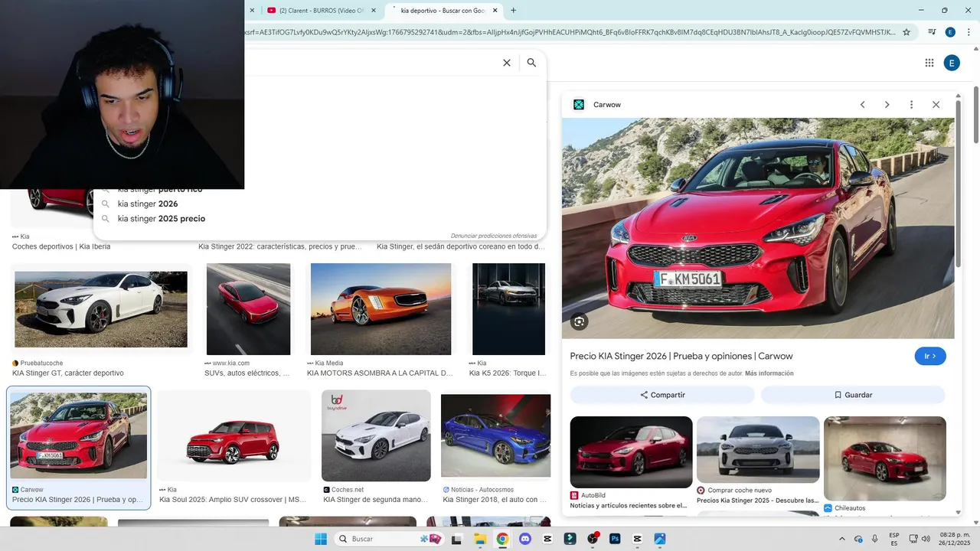Click the taskbar Buscar search box

pyautogui.click(x=390, y=539)
